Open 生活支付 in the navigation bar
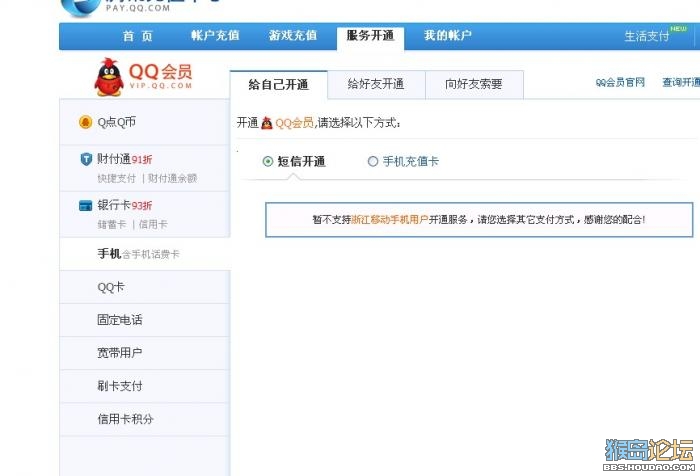This screenshot has width=700, height=476. pos(647,36)
